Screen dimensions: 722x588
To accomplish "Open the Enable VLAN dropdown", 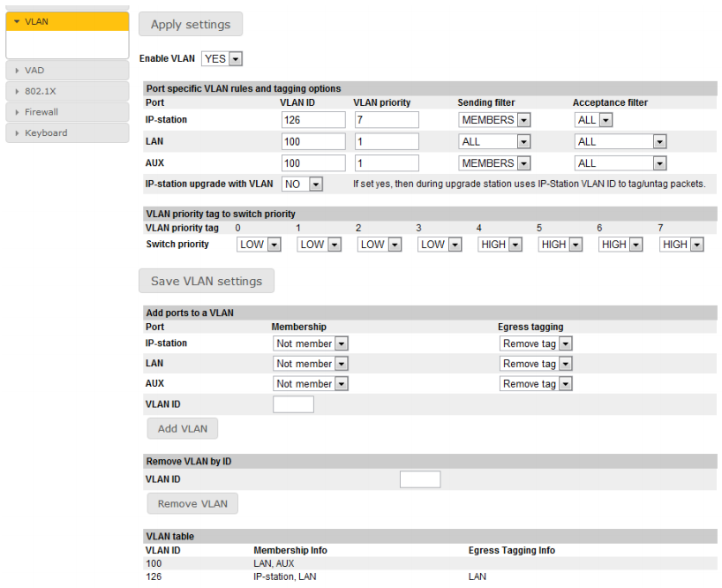I will (x=222, y=59).
